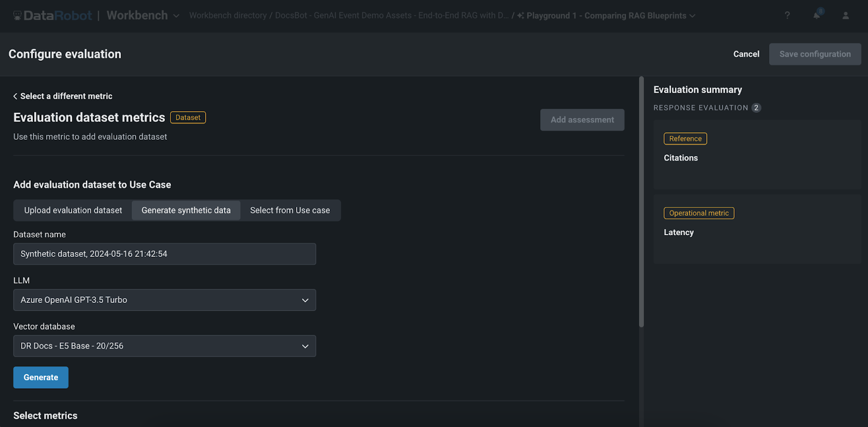Click the Dataset name input field
The image size is (868, 427).
(164, 254)
